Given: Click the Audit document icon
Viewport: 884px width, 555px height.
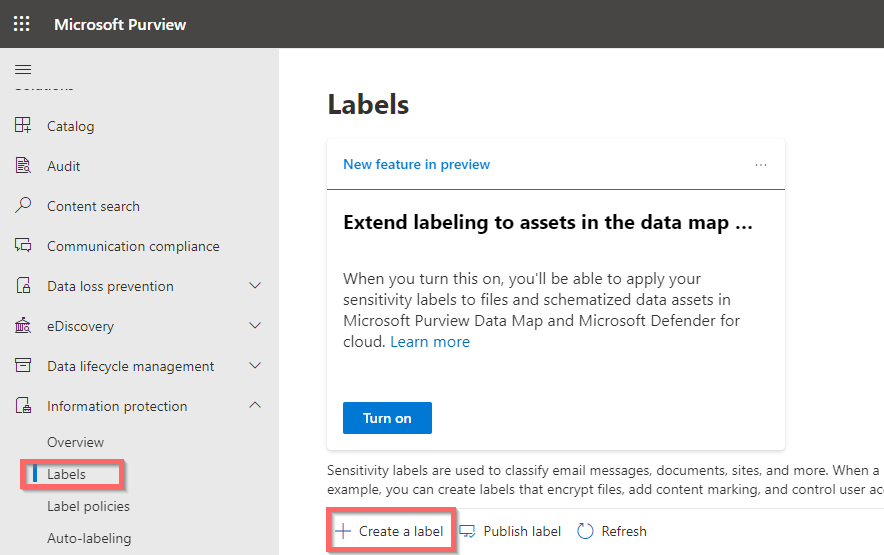Looking at the screenshot, I should 23,165.
